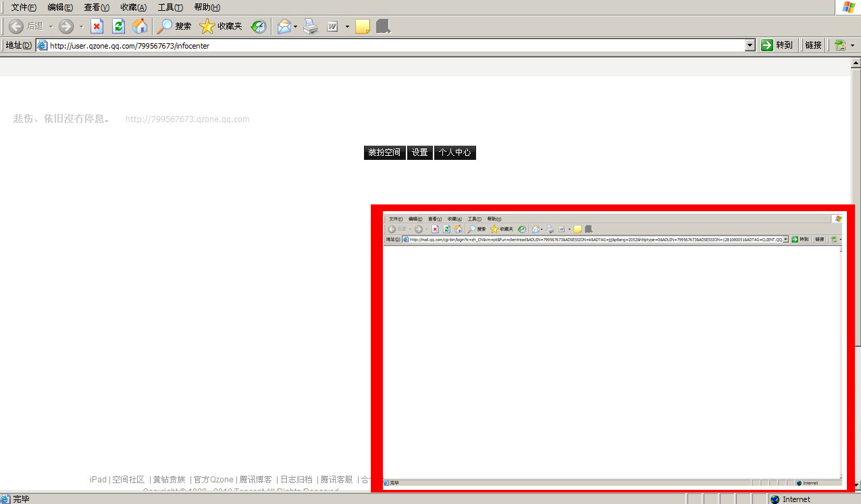The image size is (861, 504).
Task: Expand dropdown arrow beside green toolbar icon
Action: (853, 45)
